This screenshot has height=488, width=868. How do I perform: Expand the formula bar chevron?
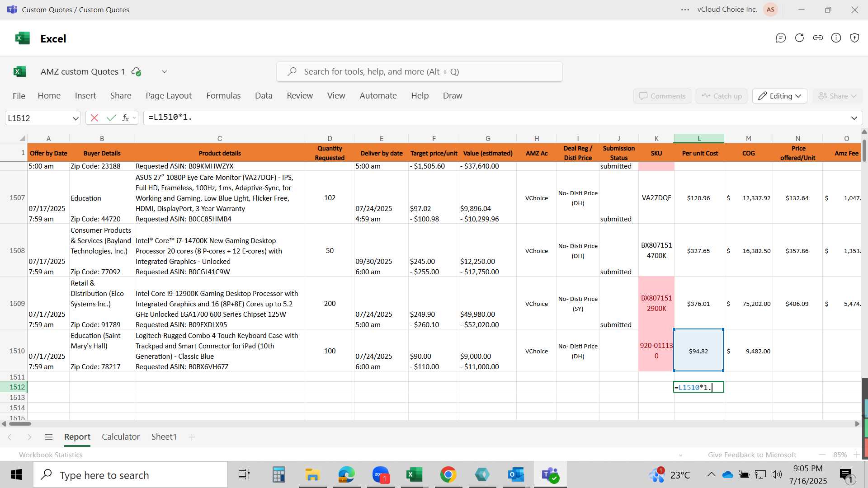pyautogui.click(x=854, y=118)
